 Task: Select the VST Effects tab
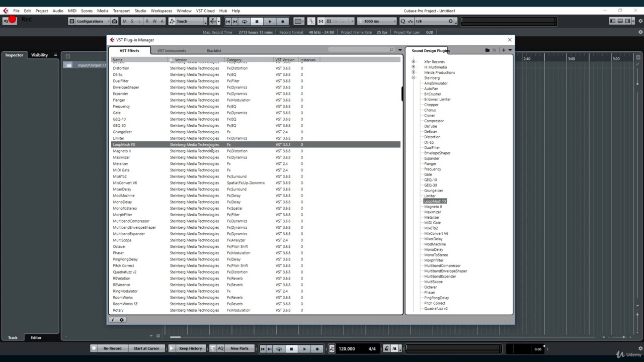pyautogui.click(x=129, y=51)
